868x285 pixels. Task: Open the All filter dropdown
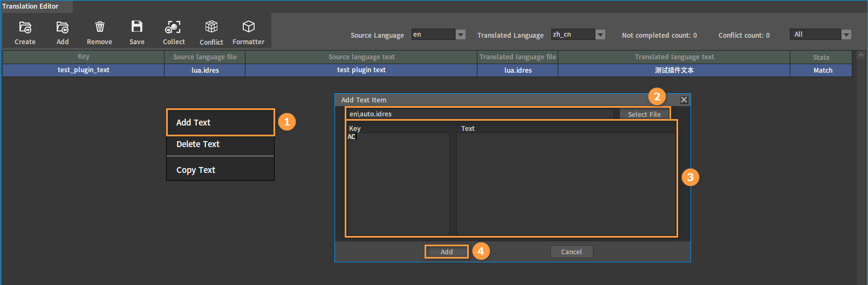846,34
